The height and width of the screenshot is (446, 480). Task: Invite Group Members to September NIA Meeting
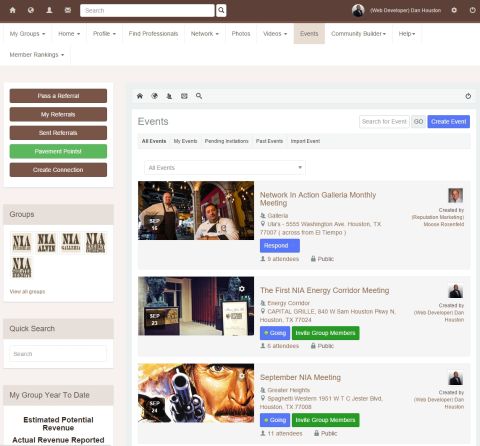[326, 420]
